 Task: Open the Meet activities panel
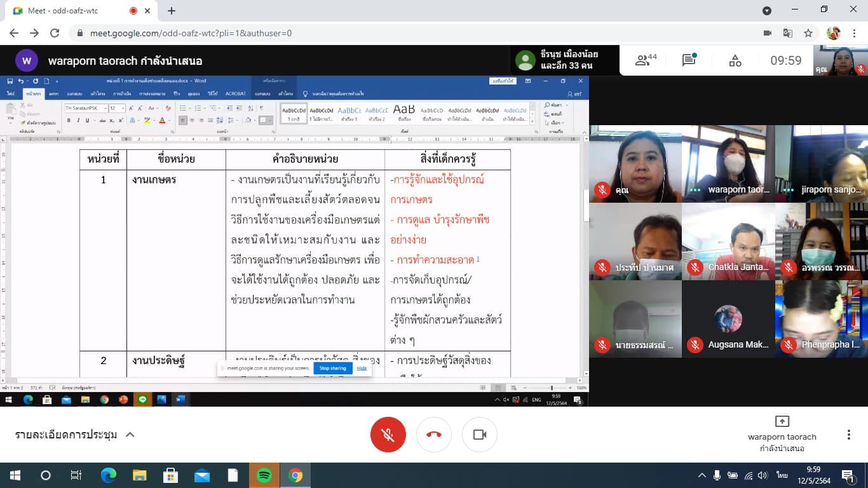click(735, 61)
